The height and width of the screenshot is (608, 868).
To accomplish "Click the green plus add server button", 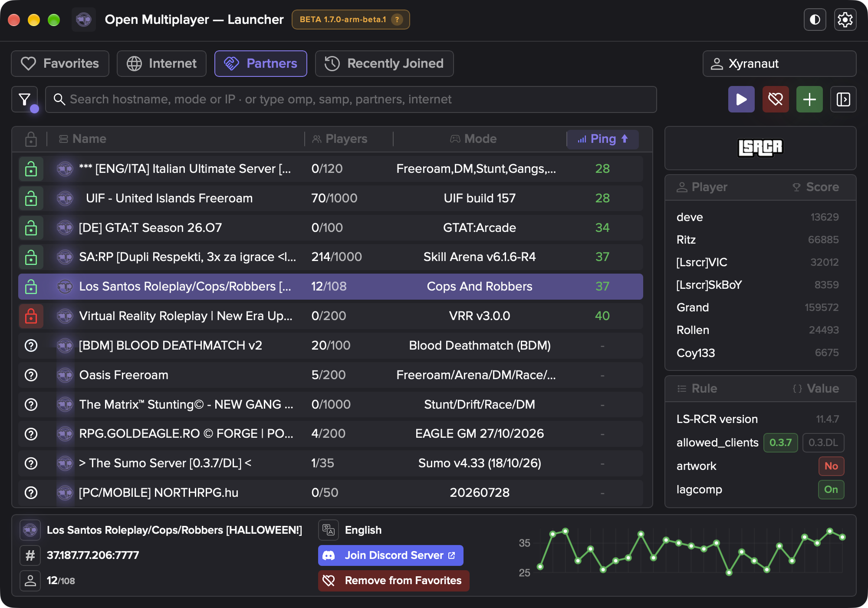I will pos(809,99).
